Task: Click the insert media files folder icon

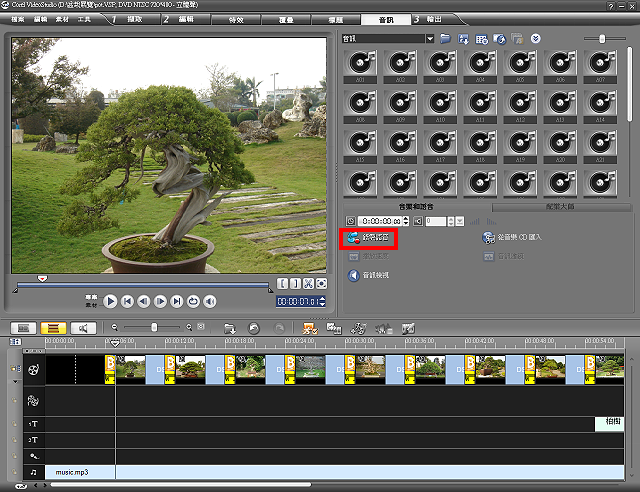Action: (x=230, y=328)
